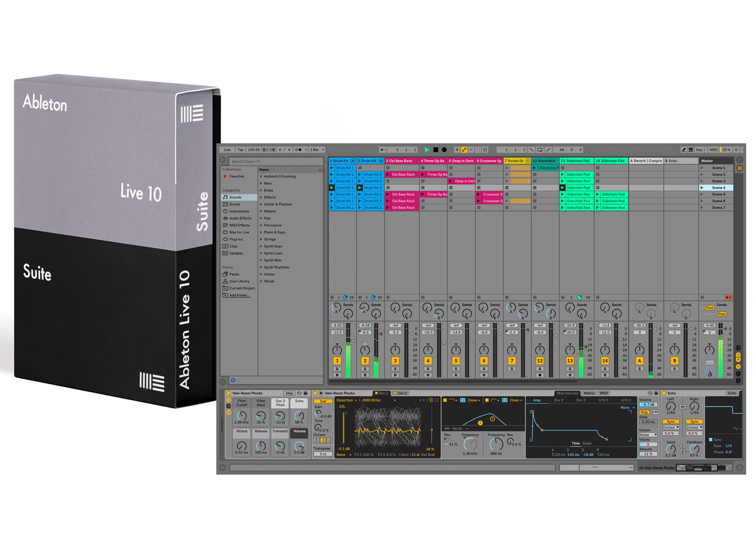The image size is (756, 550).
Task: Click the Arrangement Record button
Action: coord(444,150)
